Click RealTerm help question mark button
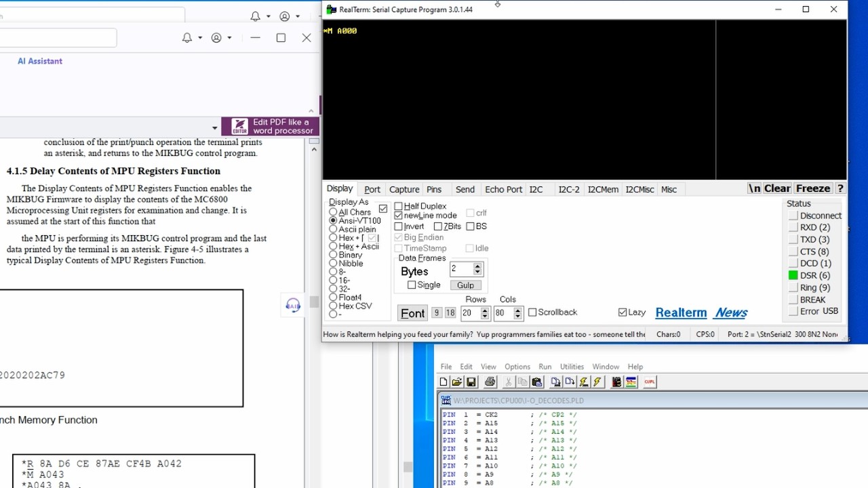 tap(840, 188)
